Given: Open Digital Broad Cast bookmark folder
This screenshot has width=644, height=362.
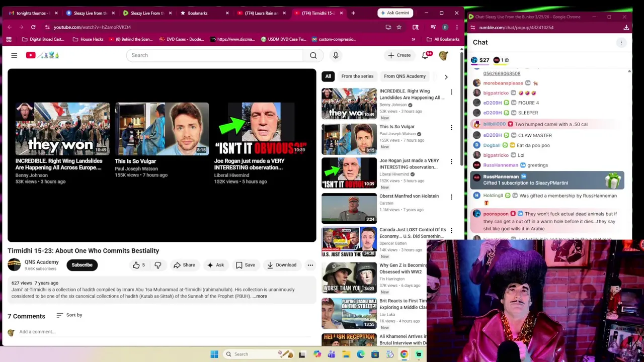Looking at the screenshot, I should (x=43, y=39).
